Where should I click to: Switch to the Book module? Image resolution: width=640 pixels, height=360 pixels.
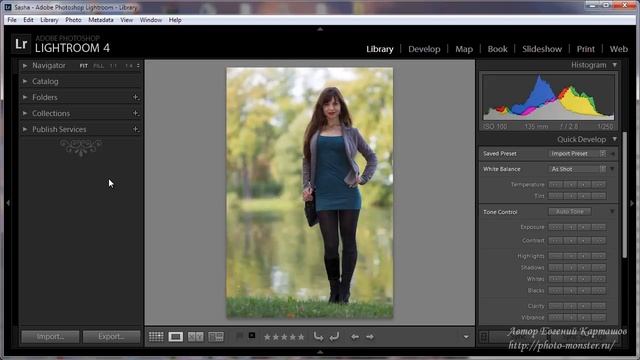(x=498, y=49)
